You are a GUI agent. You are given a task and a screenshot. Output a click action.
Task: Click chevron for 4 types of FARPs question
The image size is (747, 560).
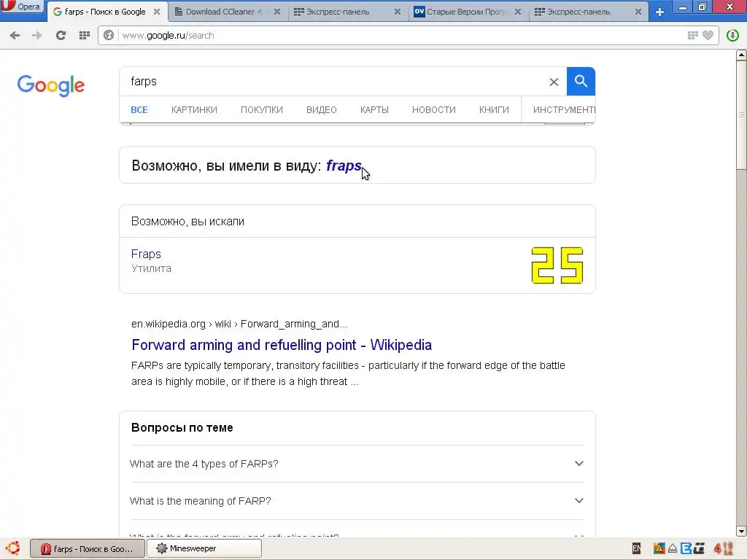(578, 463)
